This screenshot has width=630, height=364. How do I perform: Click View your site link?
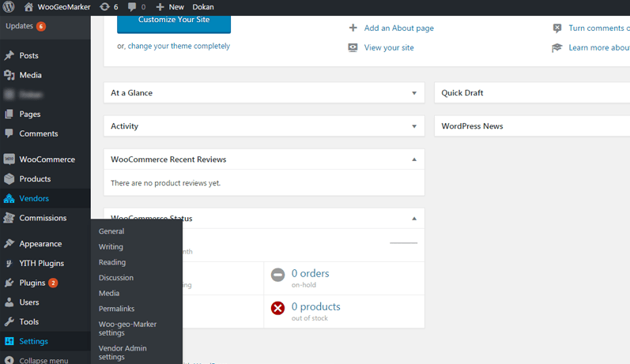click(389, 47)
